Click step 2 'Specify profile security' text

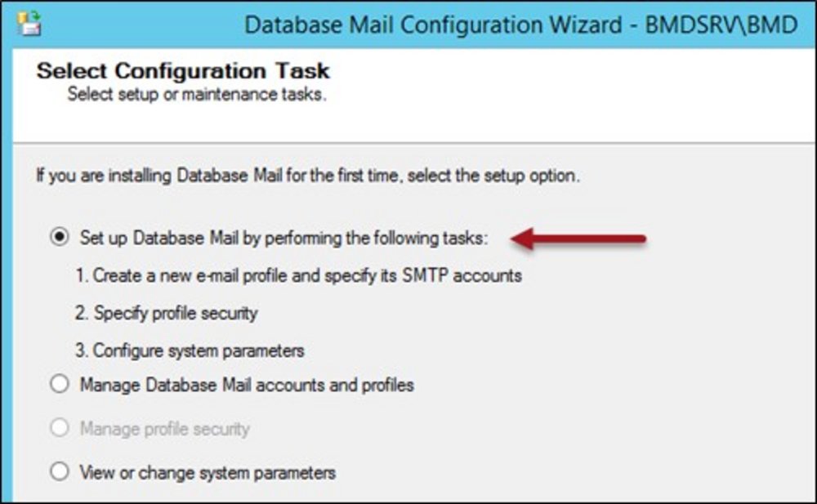click(x=167, y=313)
